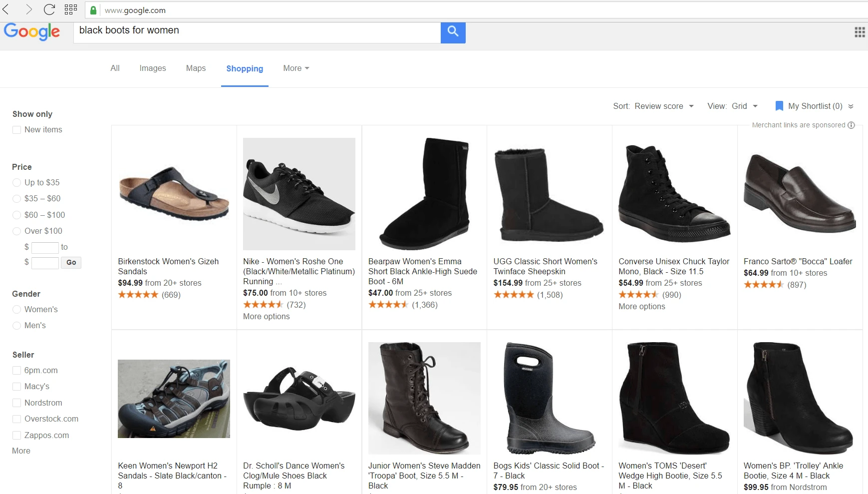The width and height of the screenshot is (868, 494).
Task: Select the All results tab
Action: [115, 68]
